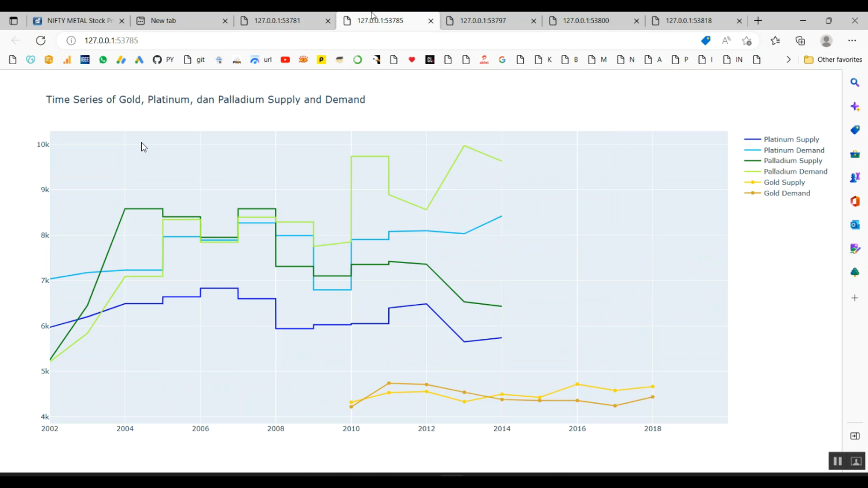868x488 pixels.
Task: Open the Outlook icon in the sidebar
Action: (x=855, y=225)
